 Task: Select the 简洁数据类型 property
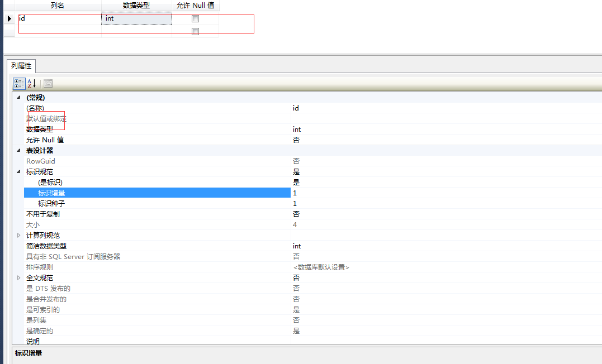click(x=157, y=246)
